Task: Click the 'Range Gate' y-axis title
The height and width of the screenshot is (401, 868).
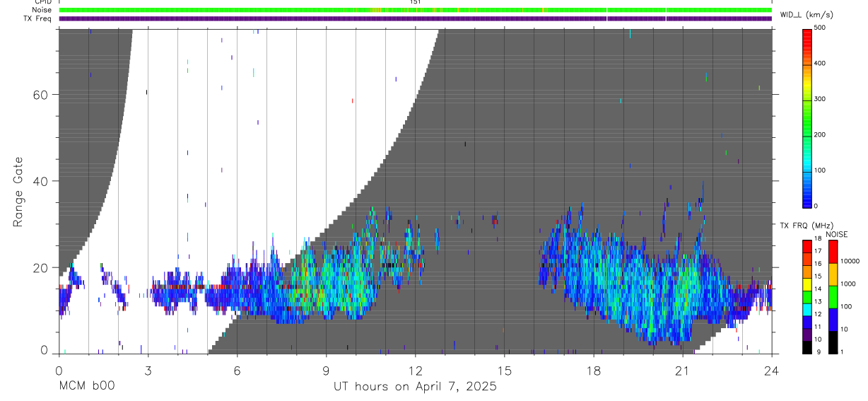Action: coord(18,192)
